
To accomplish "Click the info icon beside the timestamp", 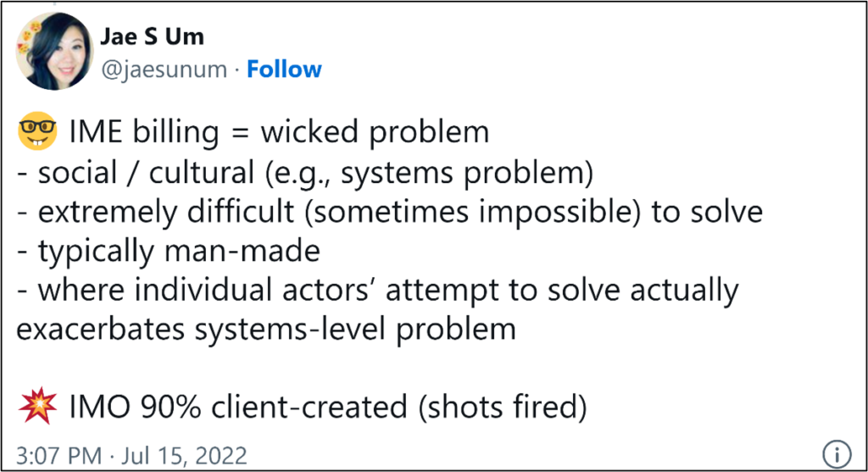I will [837, 454].
